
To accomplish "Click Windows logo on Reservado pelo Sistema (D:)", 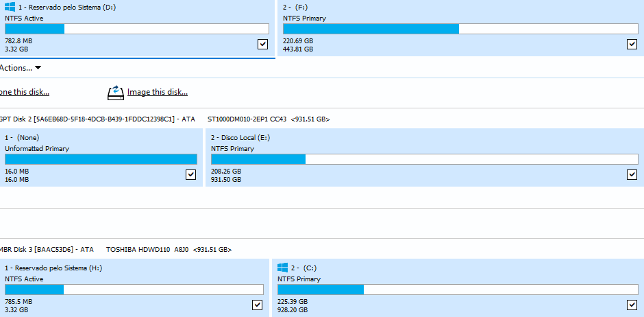I will click(10, 7).
